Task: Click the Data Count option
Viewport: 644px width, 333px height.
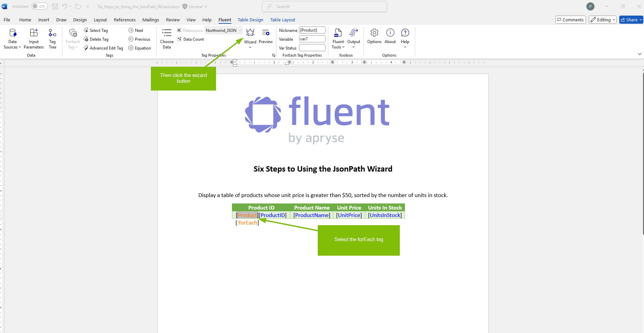Action: [191, 39]
